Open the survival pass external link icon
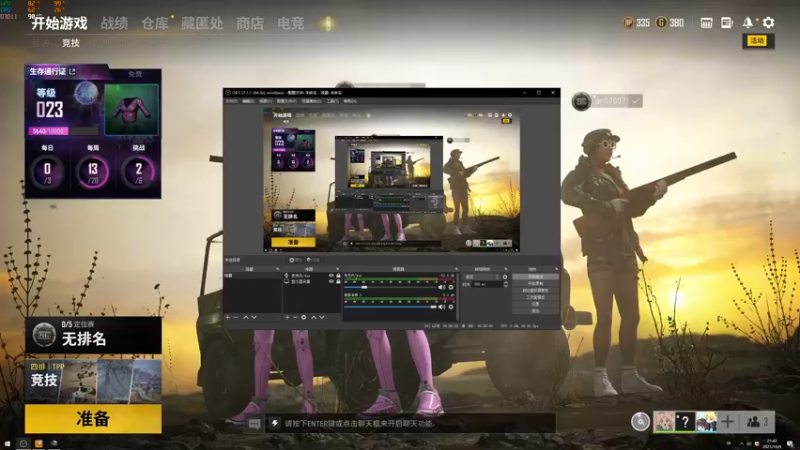800x450 pixels. coord(72,71)
